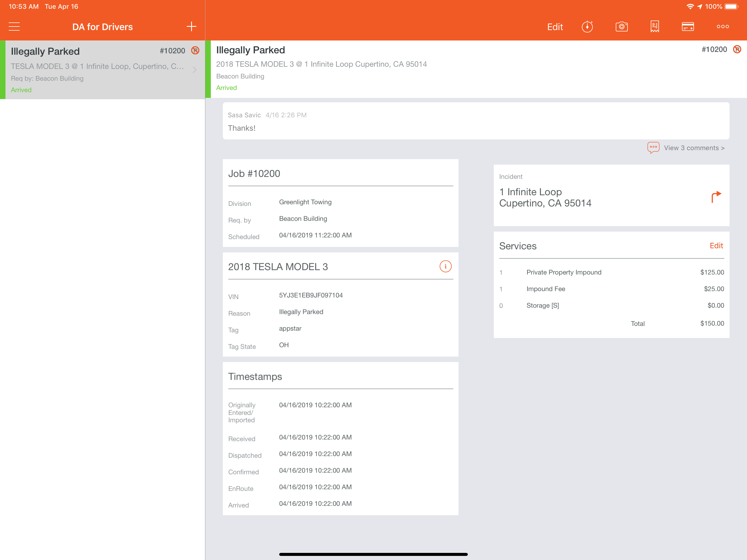Viewport: 747px width, 560px height.
Task: Open vehicle info icon for Tesla
Action: [x=445, y=267]
